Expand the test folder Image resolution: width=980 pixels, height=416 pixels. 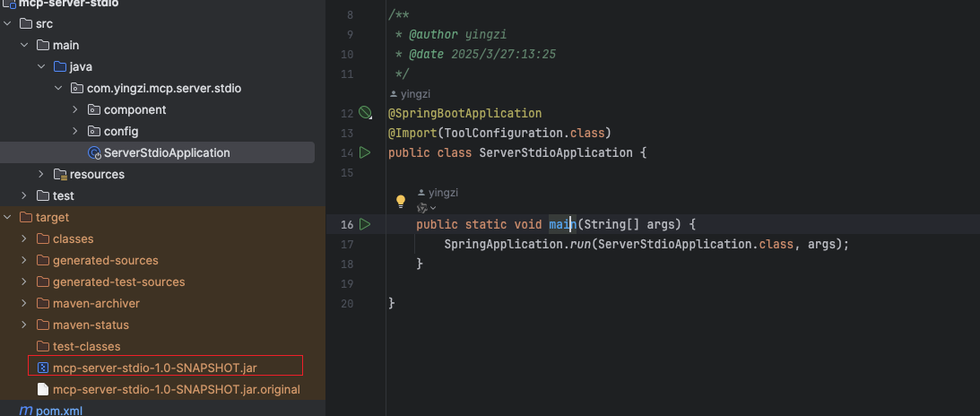[x=24, y=195]
